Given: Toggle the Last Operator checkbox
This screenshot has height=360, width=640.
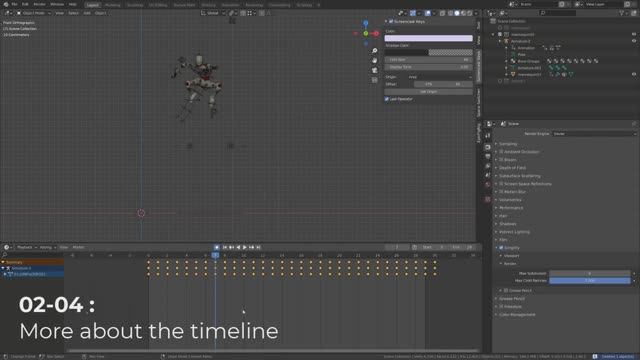Looking at the screenshot, I should 387,99.
